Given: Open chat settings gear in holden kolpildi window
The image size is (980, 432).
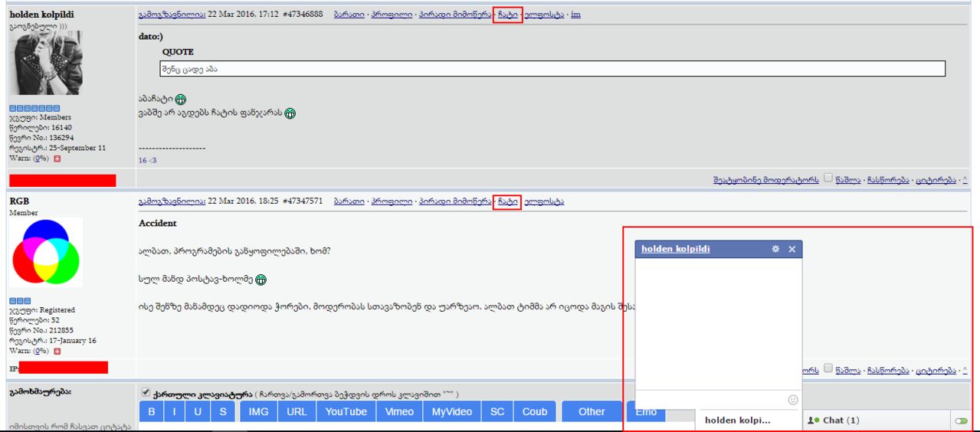Looking at the screenshot, I should [775, 249].
